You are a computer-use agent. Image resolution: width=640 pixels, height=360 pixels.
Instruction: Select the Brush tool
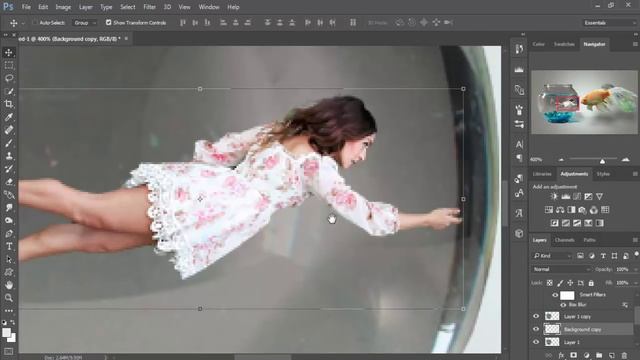[9, 143]
